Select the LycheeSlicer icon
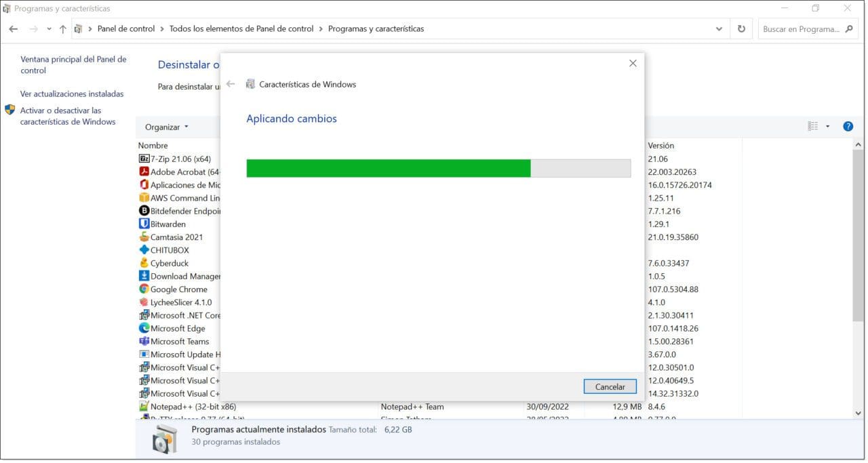This screenshot has width=868, height=463. coord(144,302)
